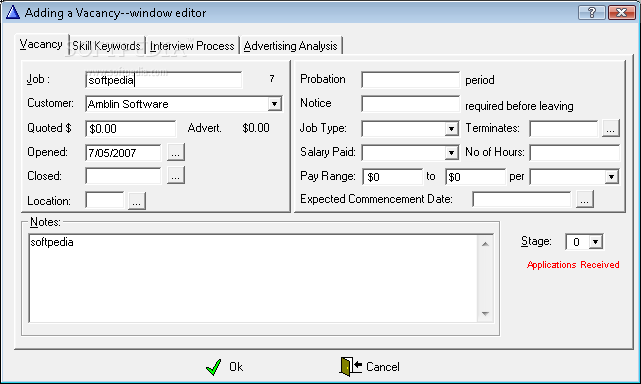Click the red Applications Received text
Viewport: 641px width, 384px height.
coord(573,265)
